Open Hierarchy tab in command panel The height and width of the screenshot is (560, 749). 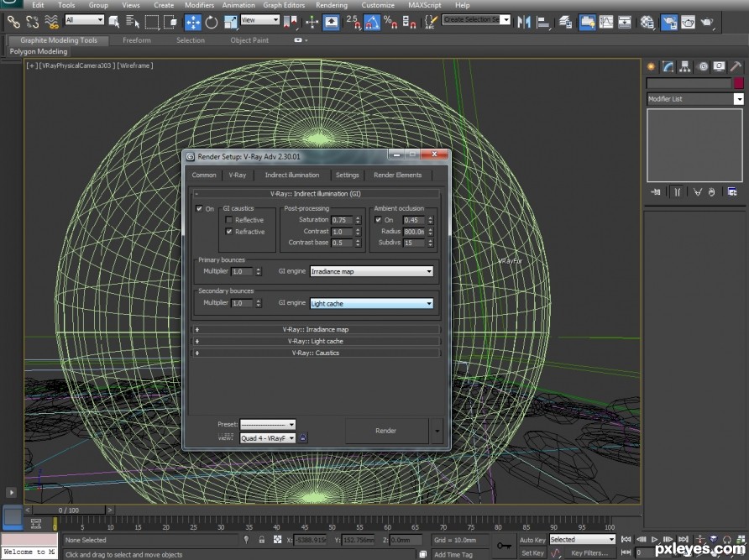685,66
